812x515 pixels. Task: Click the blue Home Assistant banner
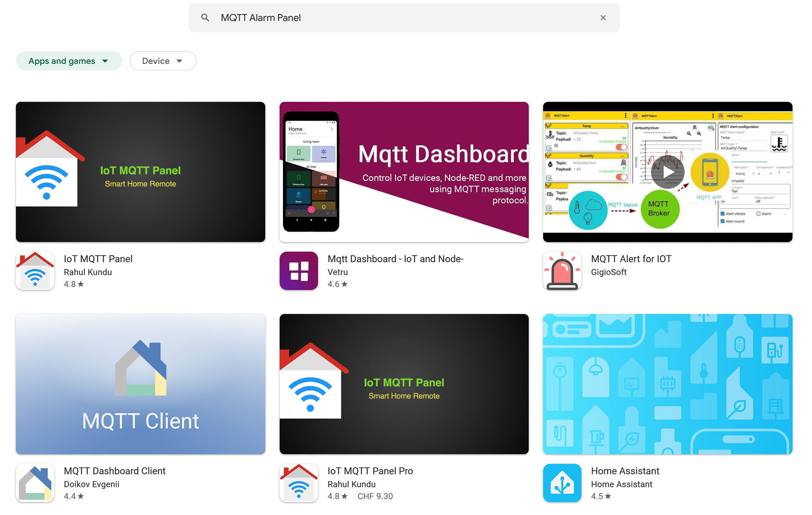[667, 383]
